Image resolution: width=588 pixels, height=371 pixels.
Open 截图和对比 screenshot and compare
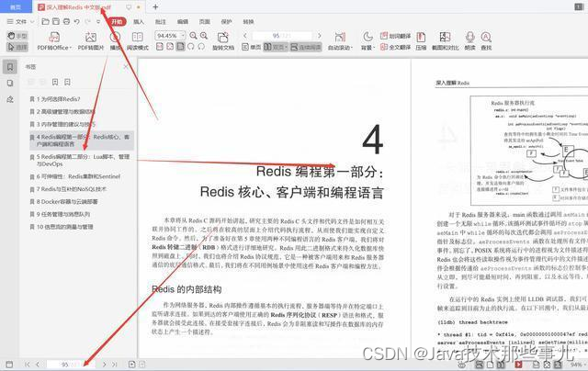(x=445, y=40)
